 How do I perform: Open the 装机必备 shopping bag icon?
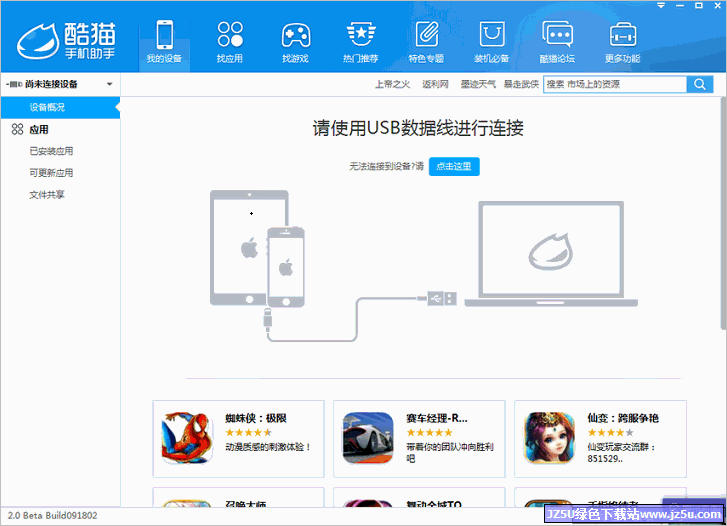tap(491, 34)
